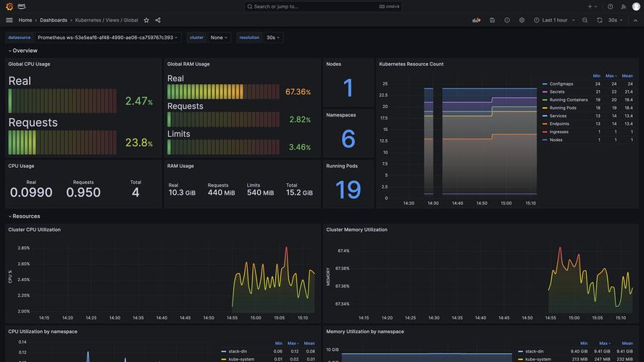The image size is (644, 362).
Task: Click the Endpoints color swatch in legend
Action: (x=545, y=124)
